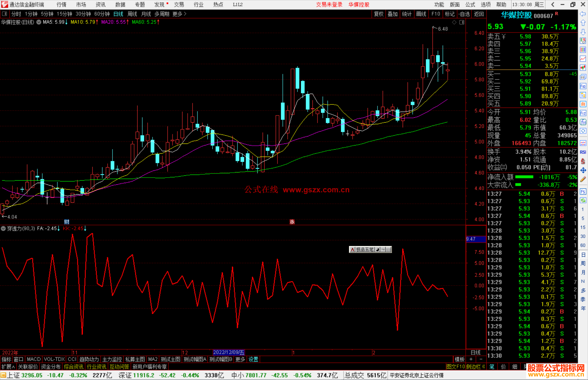
Task: Open the 行情 menu in the title bar
Action: [61, 4]
